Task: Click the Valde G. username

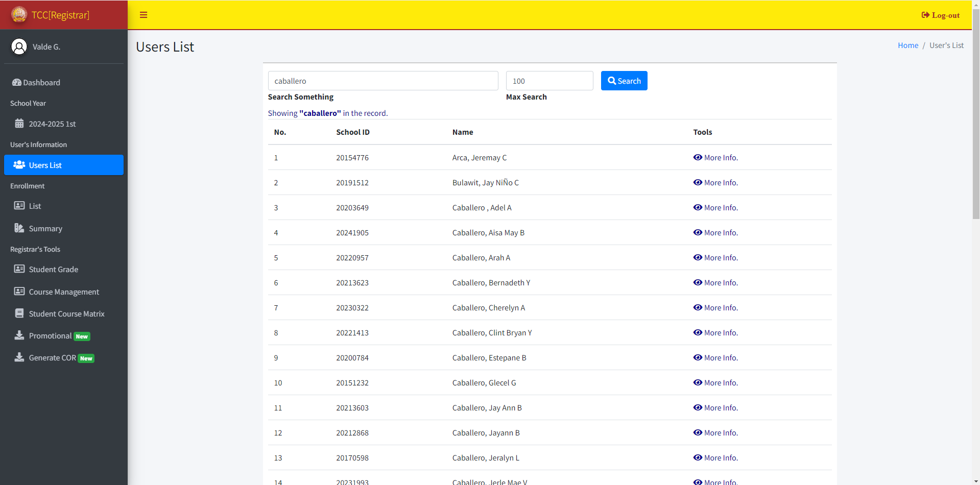Action: pyautogui.click(x=46, y=46)
